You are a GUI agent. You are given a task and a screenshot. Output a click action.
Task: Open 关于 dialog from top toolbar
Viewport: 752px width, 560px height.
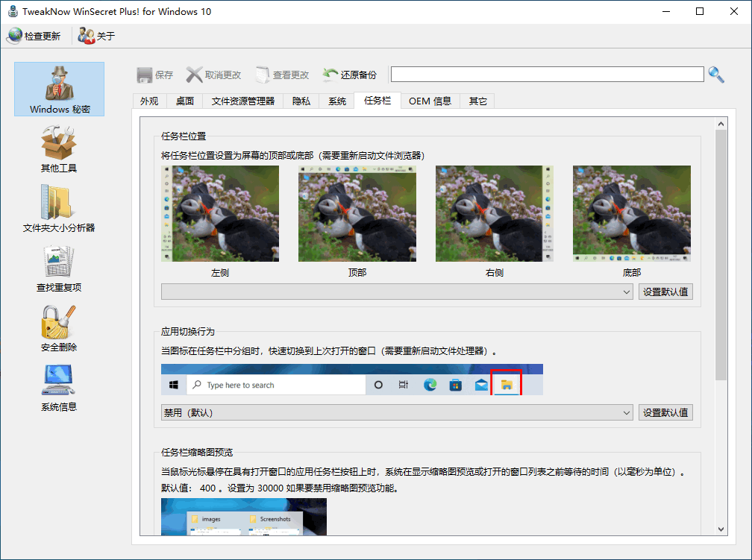pos(96,36)
